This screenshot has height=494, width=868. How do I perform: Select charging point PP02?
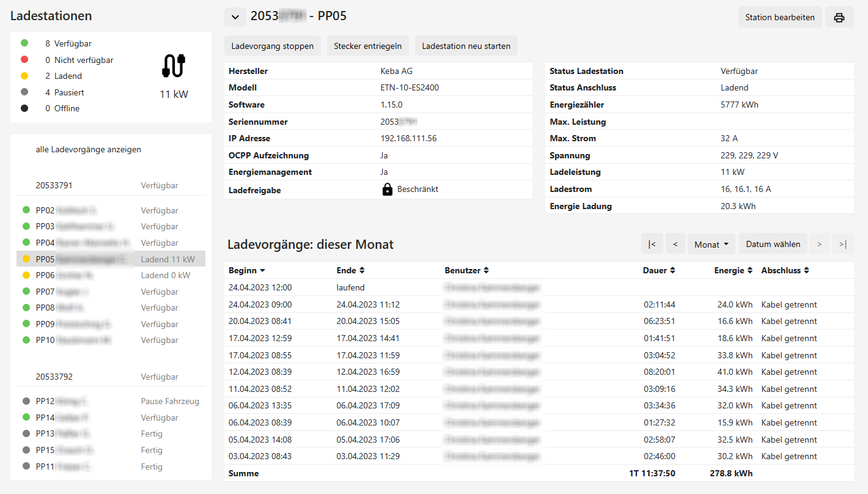[111, 210]
